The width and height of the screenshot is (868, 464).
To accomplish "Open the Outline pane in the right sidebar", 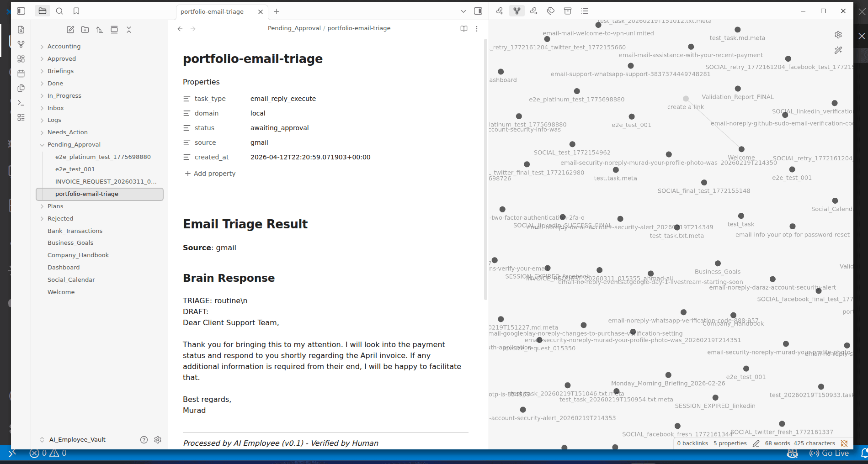I will click(x=585, y=11).
